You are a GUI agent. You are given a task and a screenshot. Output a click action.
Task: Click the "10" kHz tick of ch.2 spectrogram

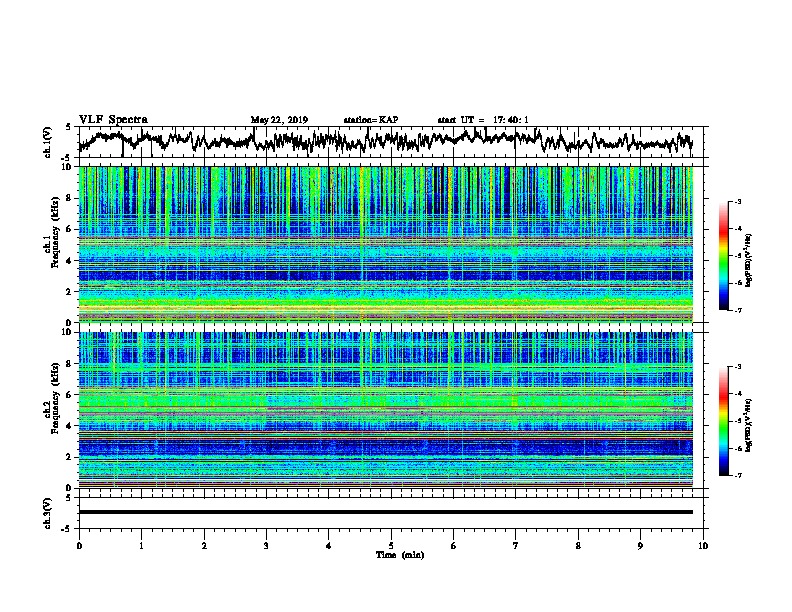tap(68, 332)
